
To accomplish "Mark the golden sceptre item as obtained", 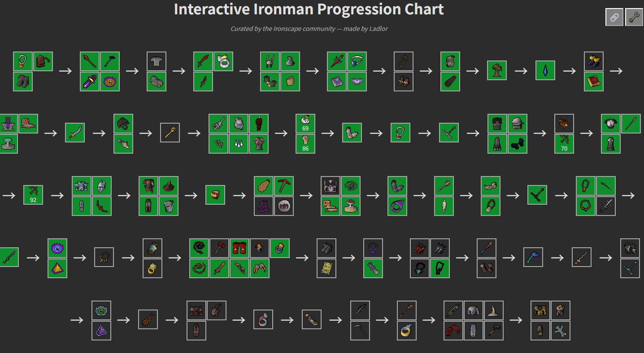I will 170,133.
